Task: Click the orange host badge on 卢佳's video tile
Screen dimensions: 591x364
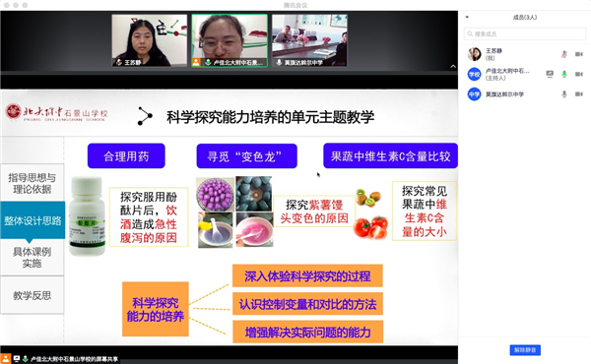Action: tap(196, 62)
